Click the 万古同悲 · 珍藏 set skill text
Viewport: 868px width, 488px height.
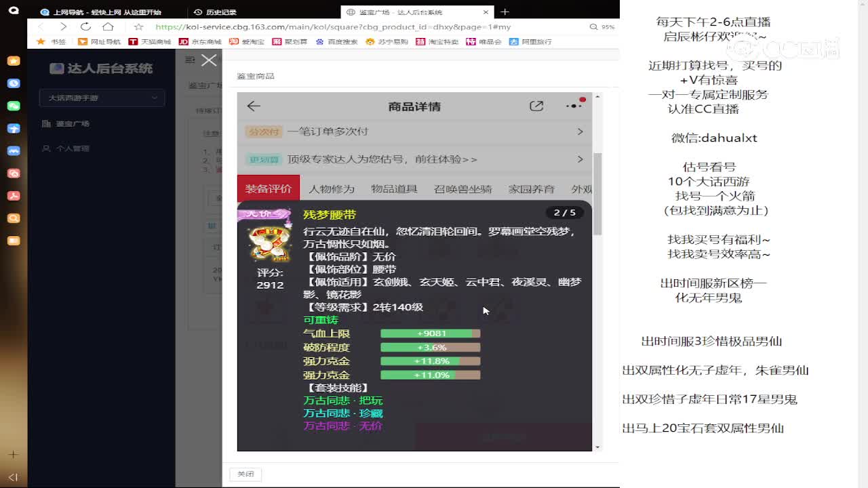point(343,413)
